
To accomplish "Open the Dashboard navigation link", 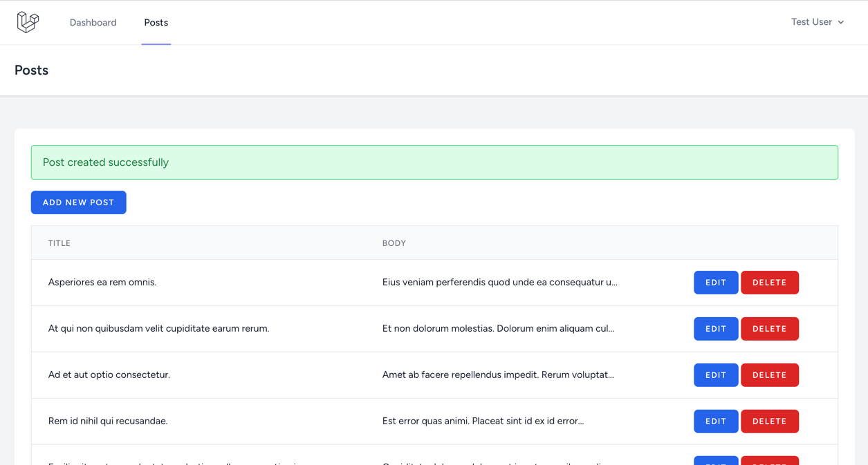I will [93, 23].
